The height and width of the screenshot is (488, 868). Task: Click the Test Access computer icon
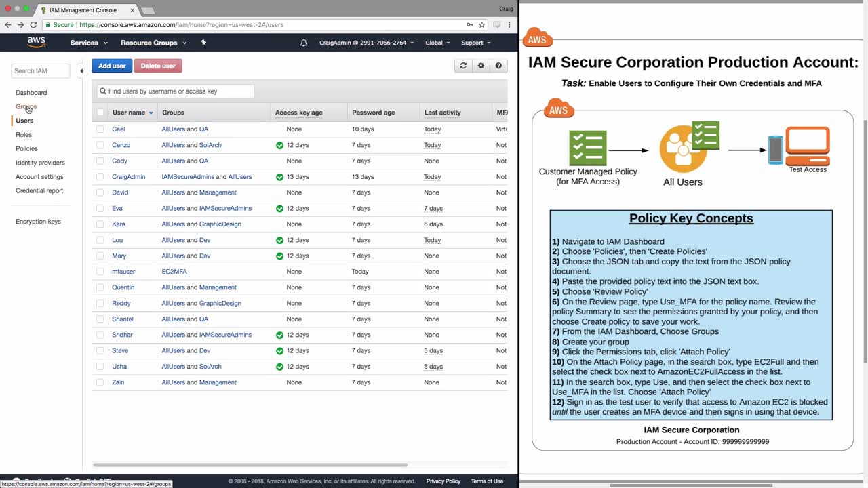pyautogui.click(x=807, y=145)
